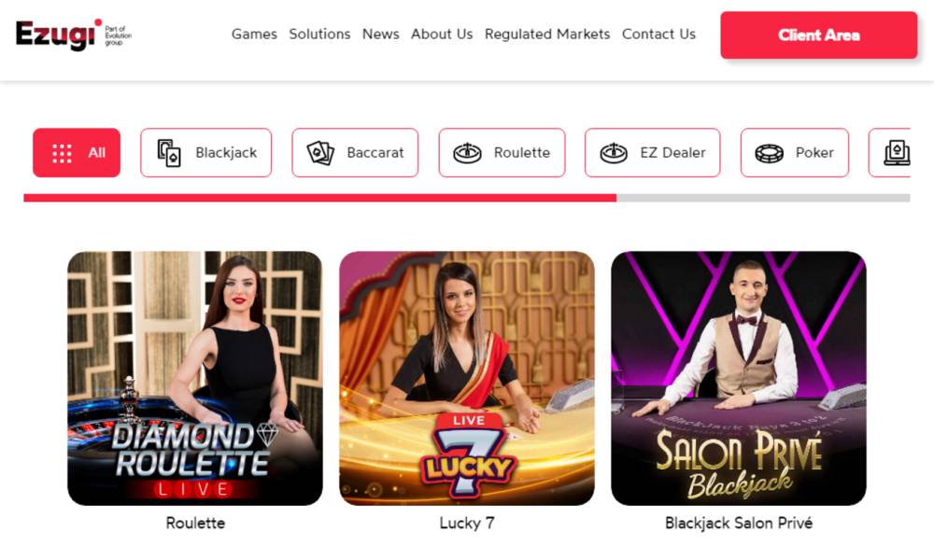This screenshot has width=934, height=560.
Task: Select the All grid icon filter
Action: [x=62, y=153]
